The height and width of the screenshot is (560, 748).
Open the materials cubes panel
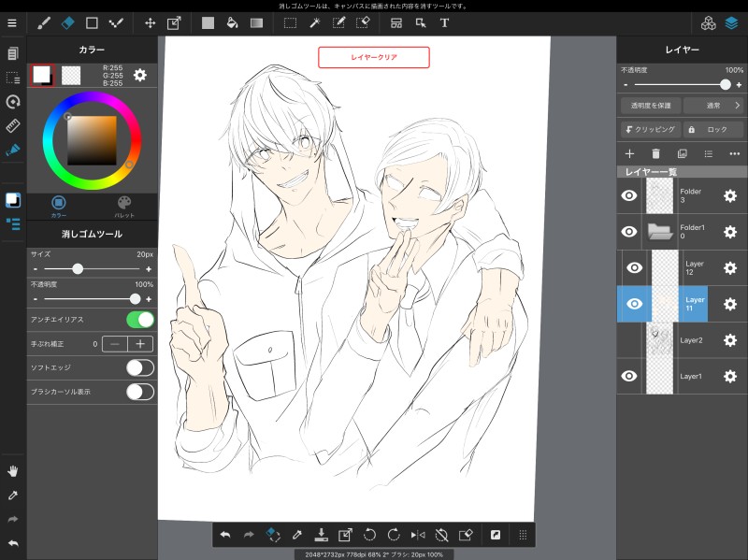[x=709, y=22]
